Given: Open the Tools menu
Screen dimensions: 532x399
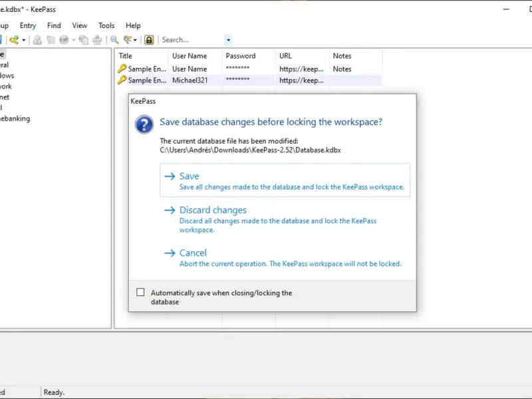Looking at the screenshot, I should 106,25.
